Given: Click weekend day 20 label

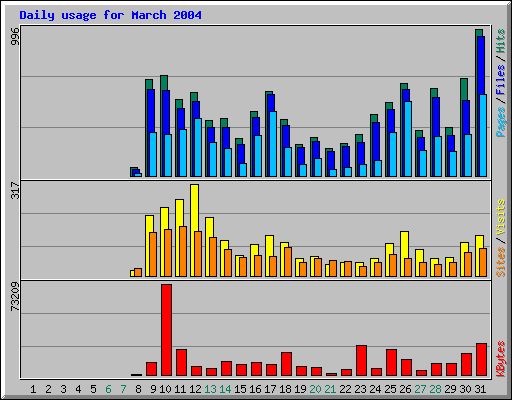Looking at the screenshot, I should tap(315, 389).
